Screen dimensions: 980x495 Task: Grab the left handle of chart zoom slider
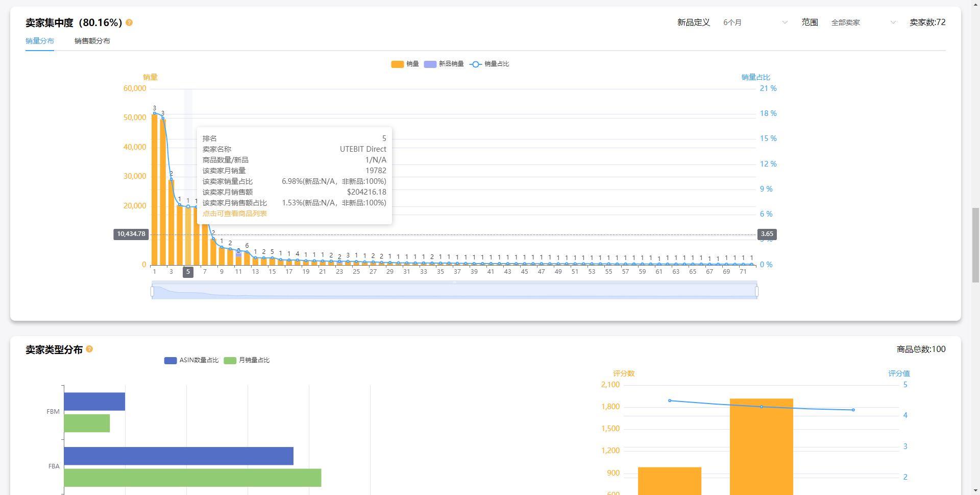point(152,291)
